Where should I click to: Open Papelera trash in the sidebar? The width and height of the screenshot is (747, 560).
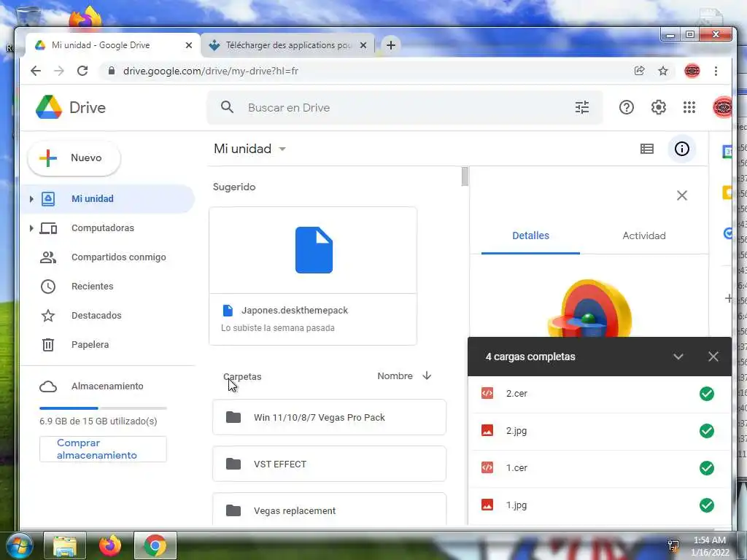point(90,344)
